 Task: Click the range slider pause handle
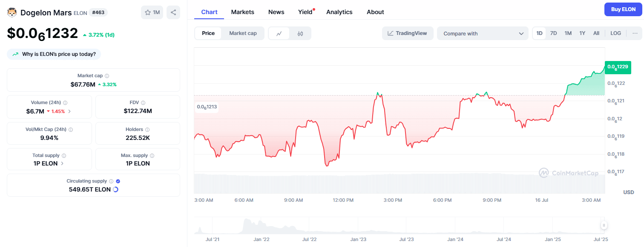coord(604,225)
